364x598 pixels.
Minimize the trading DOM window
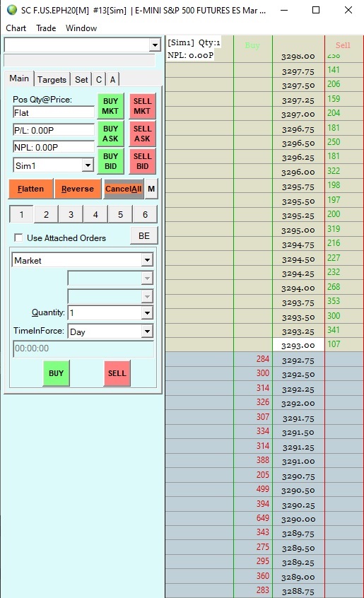(284, 10)
